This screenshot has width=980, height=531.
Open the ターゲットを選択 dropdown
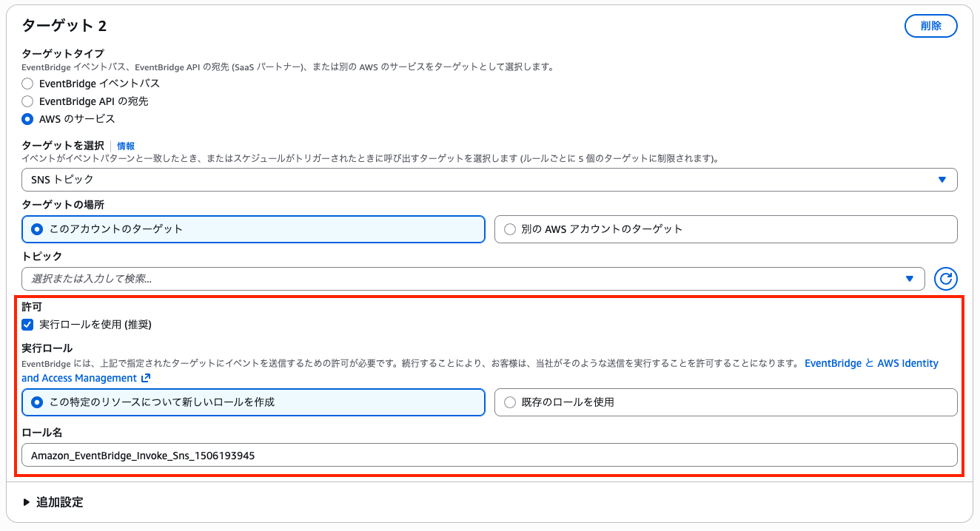(489, 179)
